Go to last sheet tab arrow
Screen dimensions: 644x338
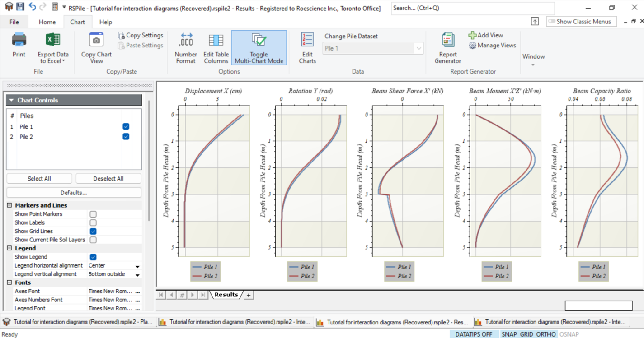pyautogui.click(x=203, y=295)
